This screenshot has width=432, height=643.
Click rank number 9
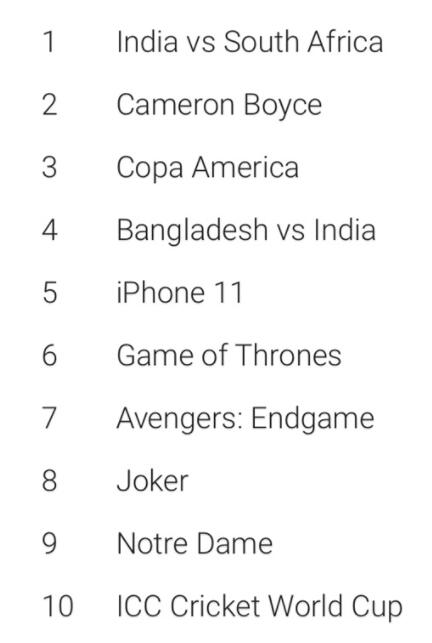coord(49,543)
